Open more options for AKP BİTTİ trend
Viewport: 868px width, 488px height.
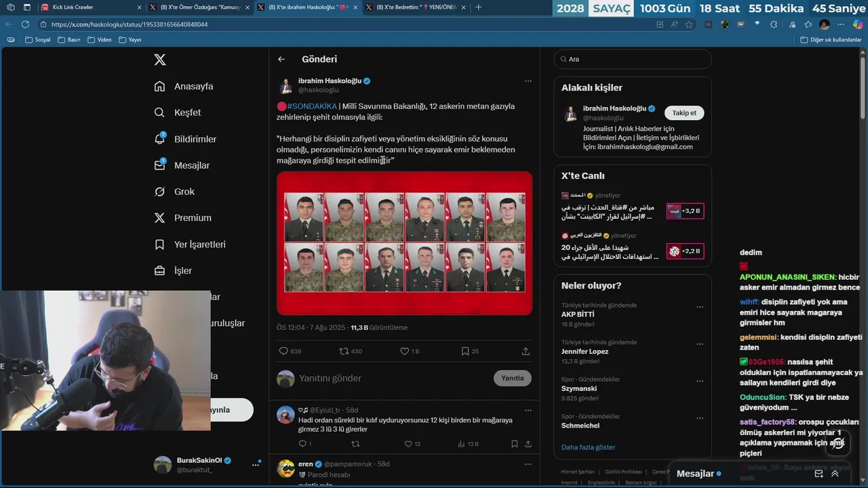coord(700,307)
